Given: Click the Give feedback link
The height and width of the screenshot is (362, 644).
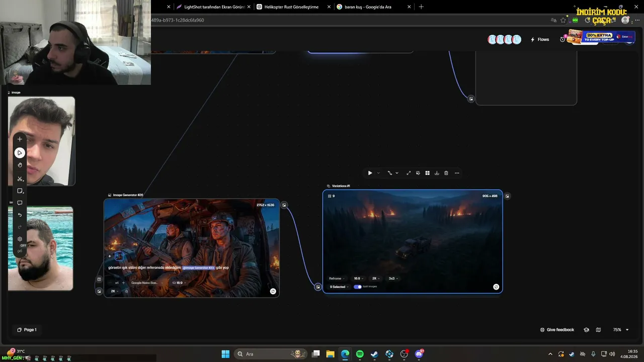Looking at the screenshot, I should [557, 330].
